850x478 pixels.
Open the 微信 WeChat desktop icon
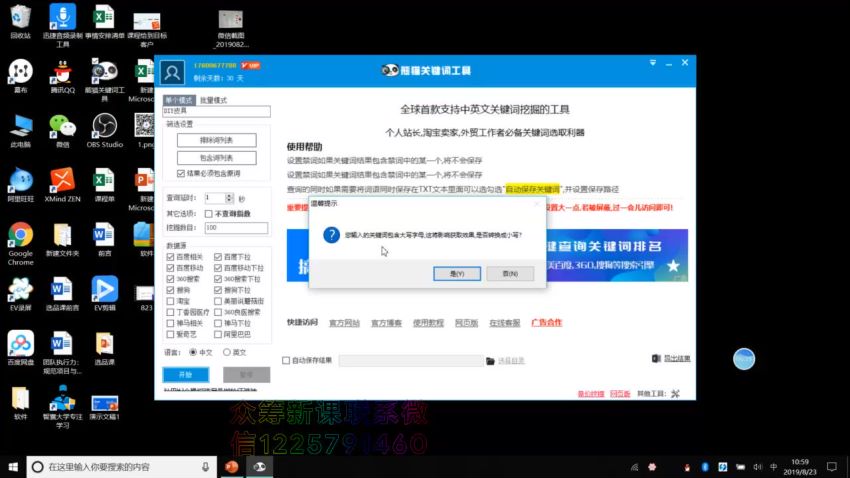pos(63,131)
